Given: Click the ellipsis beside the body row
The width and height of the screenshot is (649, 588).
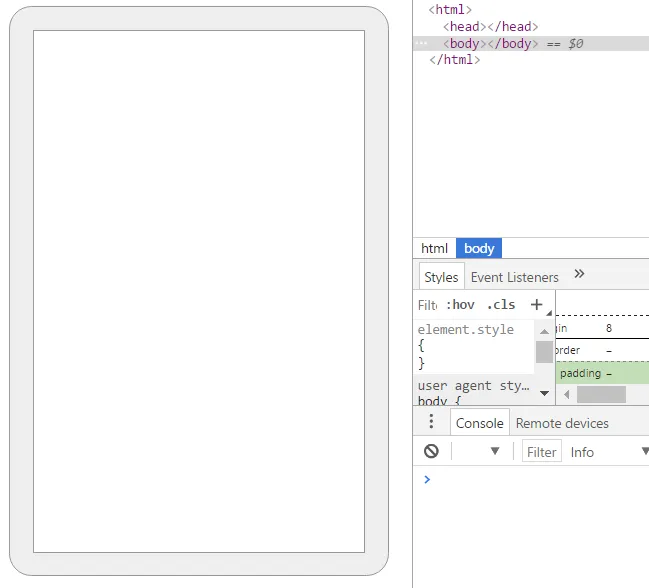Looking at the screenshot, I should click(x=421, y=43).
